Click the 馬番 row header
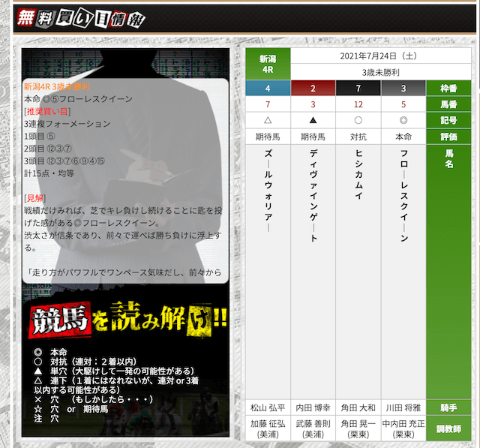 point(448,104)
